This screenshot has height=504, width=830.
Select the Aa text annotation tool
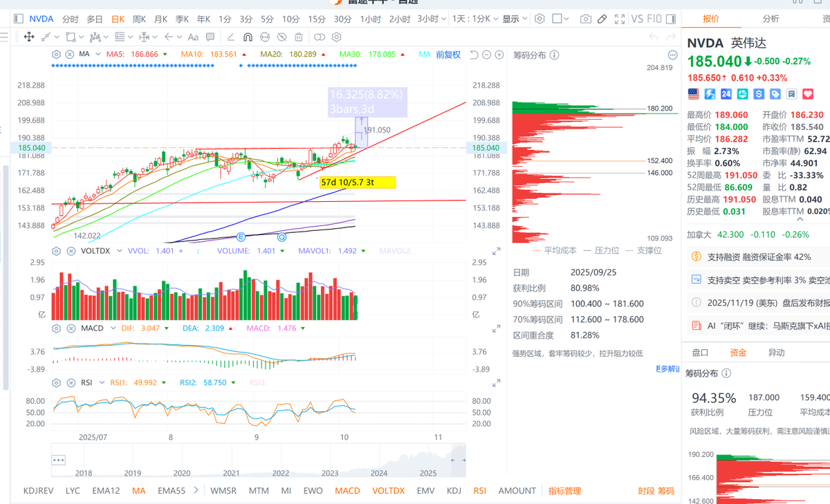[x=193, y=37]
